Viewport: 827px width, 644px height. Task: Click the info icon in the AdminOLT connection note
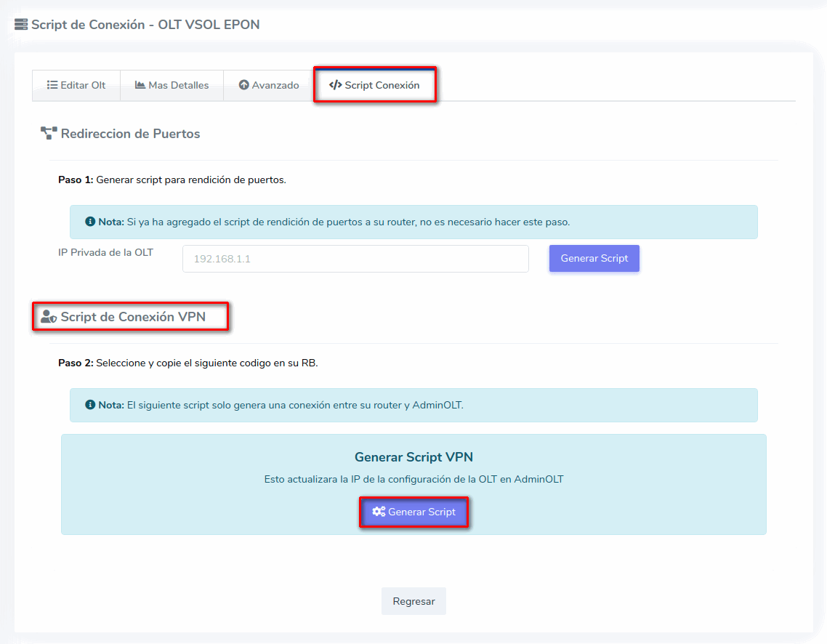(x=90, y=405)
